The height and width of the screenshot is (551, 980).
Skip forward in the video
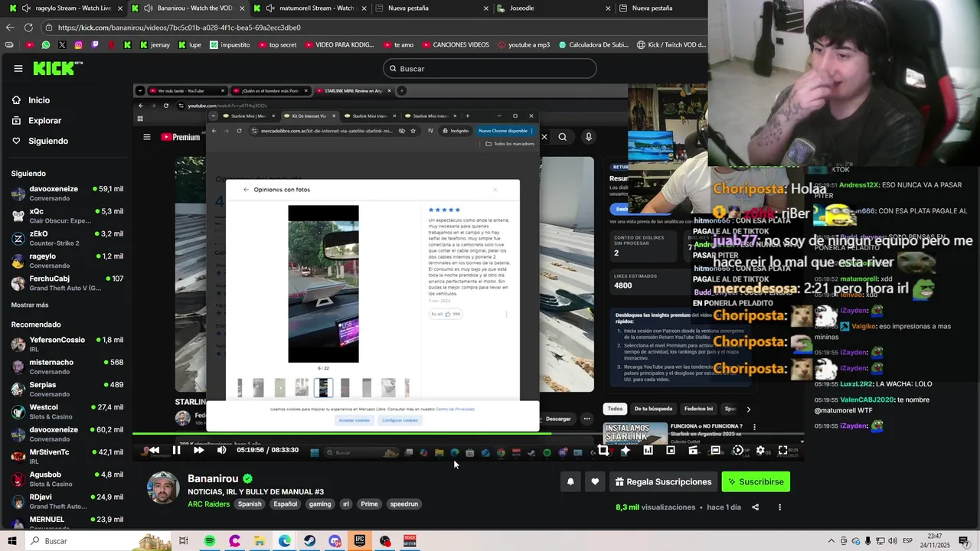198,450
